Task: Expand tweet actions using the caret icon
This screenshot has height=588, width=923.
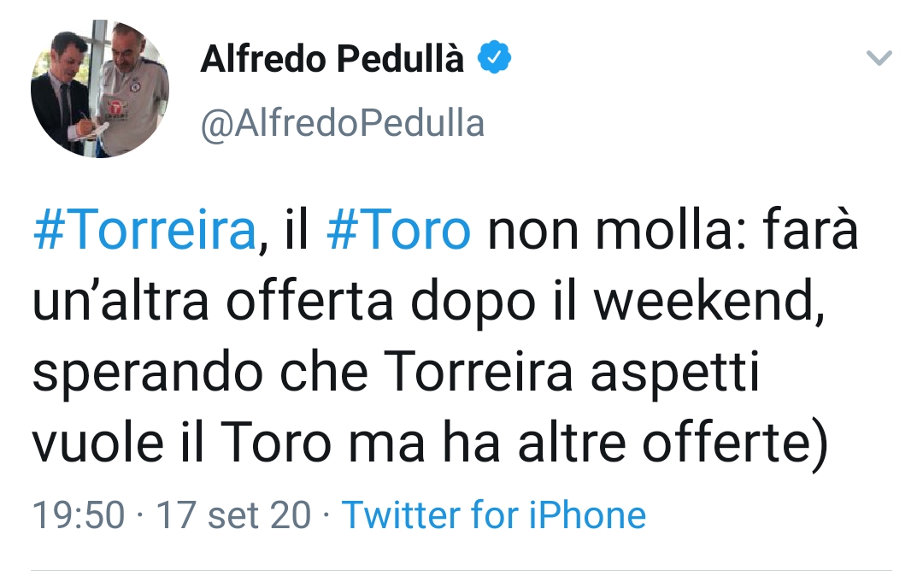Action: (x=879, y=57)
